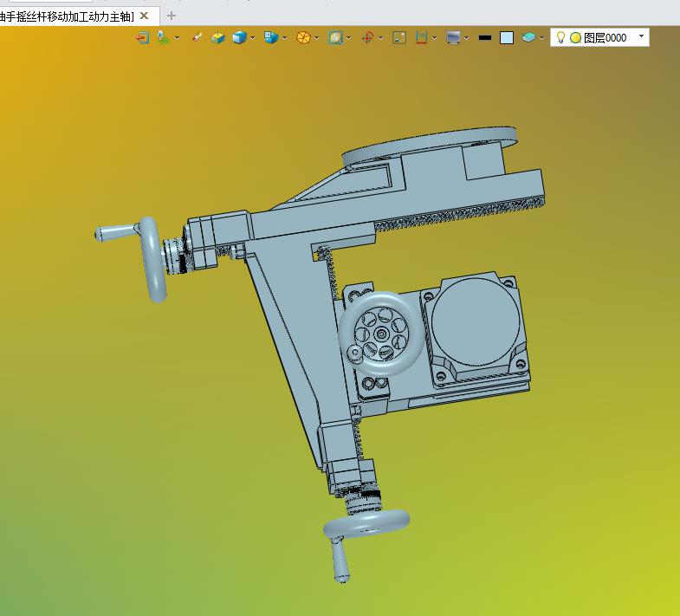Image resolution: width=680 pixels, height=616 pixels.
Task: Click the exit/return icon with the red arrow
Action: click(x=142, y=38)
